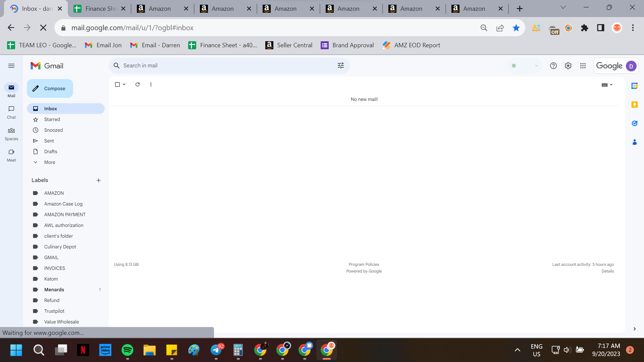Switch to the Inbox browser tab
This screenshot has width=644, height=362.
point(36,9)
